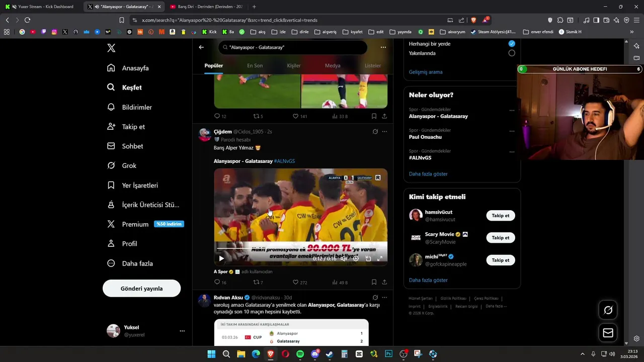Repost Çiğdem's post with 7 reposts
Image resolution: width=644 pixels, height=362 pixels.
pyautogui.click(x=258, y=283)
